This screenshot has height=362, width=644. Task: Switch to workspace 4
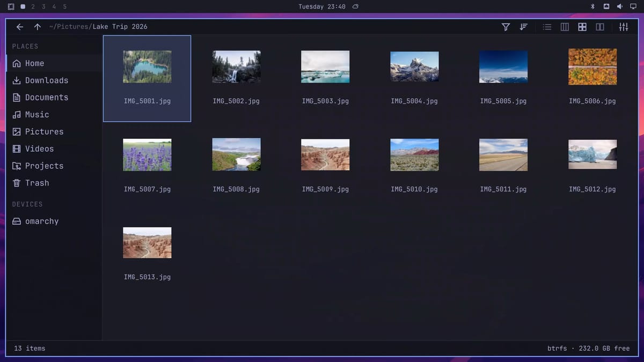pyautogui.click(x=54, y=7)
